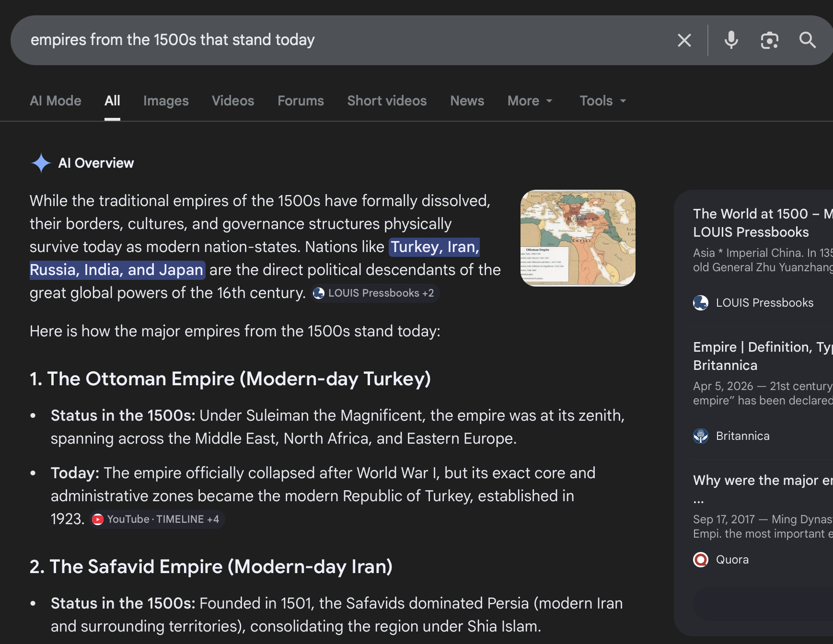Click the highlighted 'Turkey, Iran,' text

pos(435,247)
